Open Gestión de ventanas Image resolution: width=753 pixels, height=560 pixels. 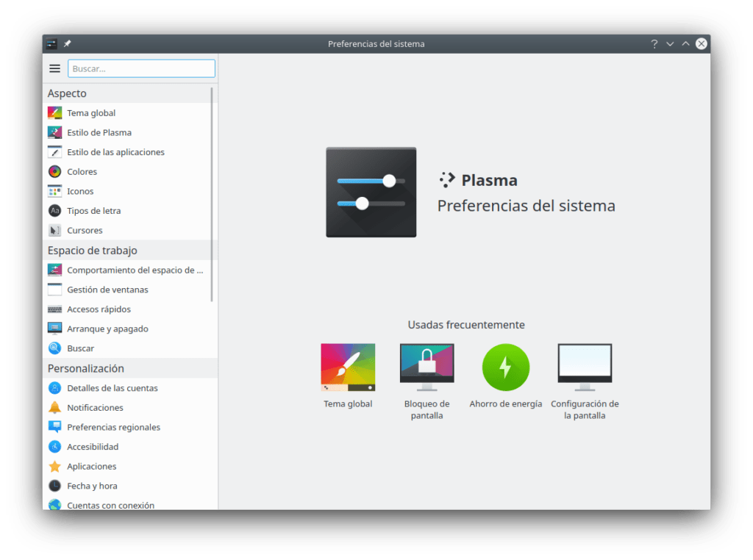coord(107,290)
